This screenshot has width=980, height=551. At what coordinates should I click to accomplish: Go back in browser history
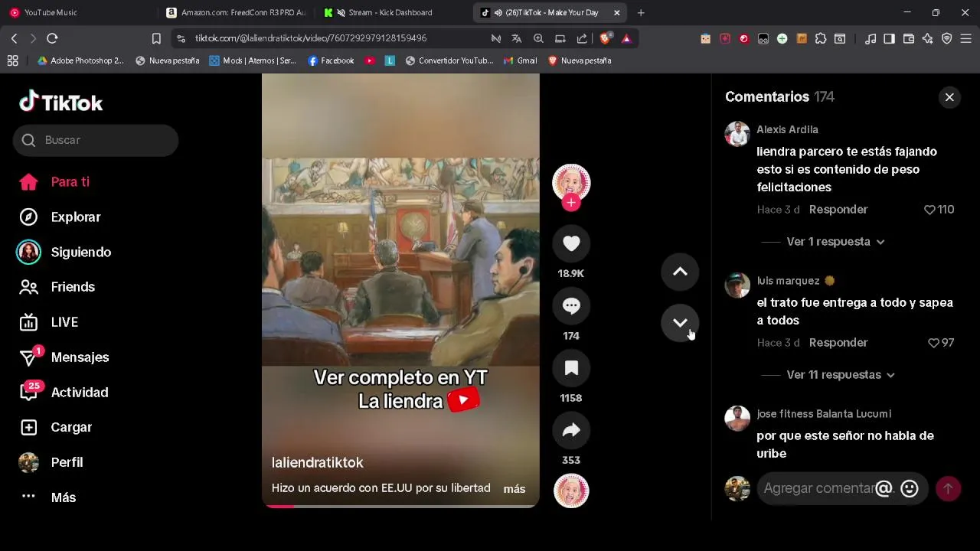pos(14,38)
